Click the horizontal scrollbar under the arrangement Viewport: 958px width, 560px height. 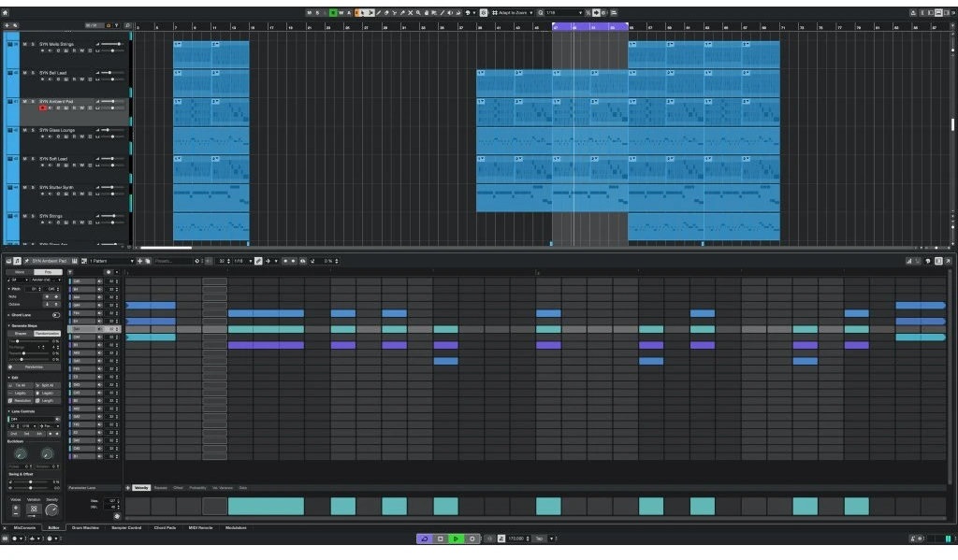pos(167,248)
